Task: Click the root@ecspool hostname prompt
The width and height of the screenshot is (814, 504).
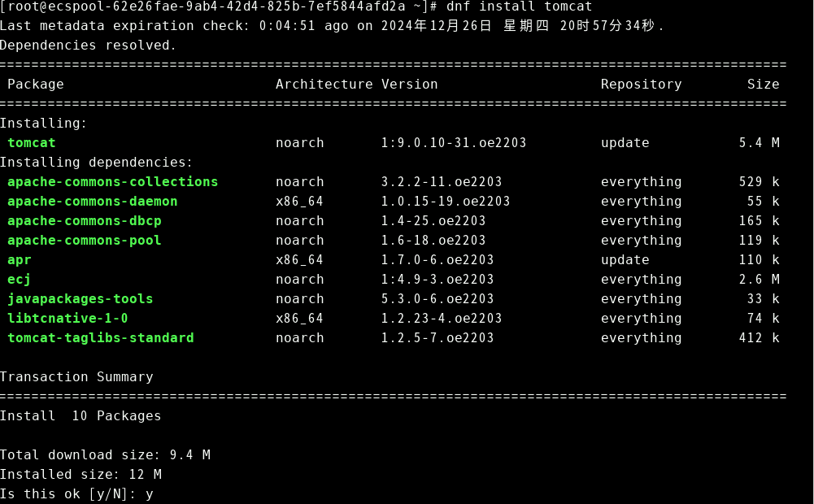Action: click(219, 7)
